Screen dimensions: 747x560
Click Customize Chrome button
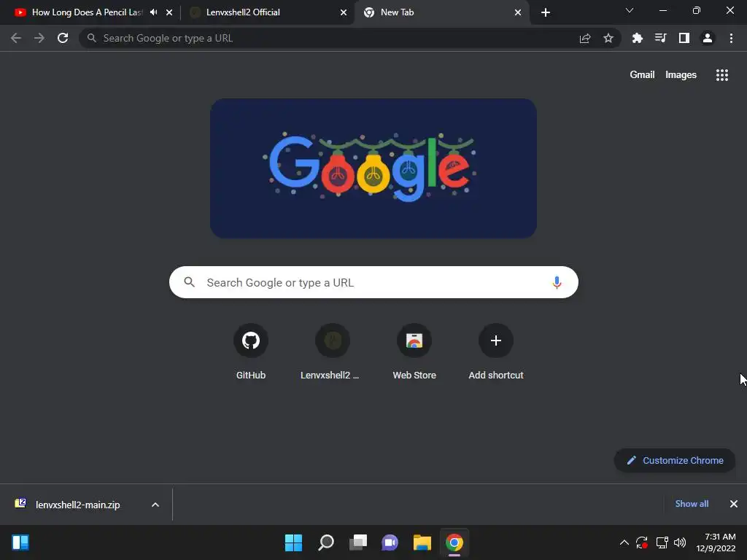coord(675,461)
